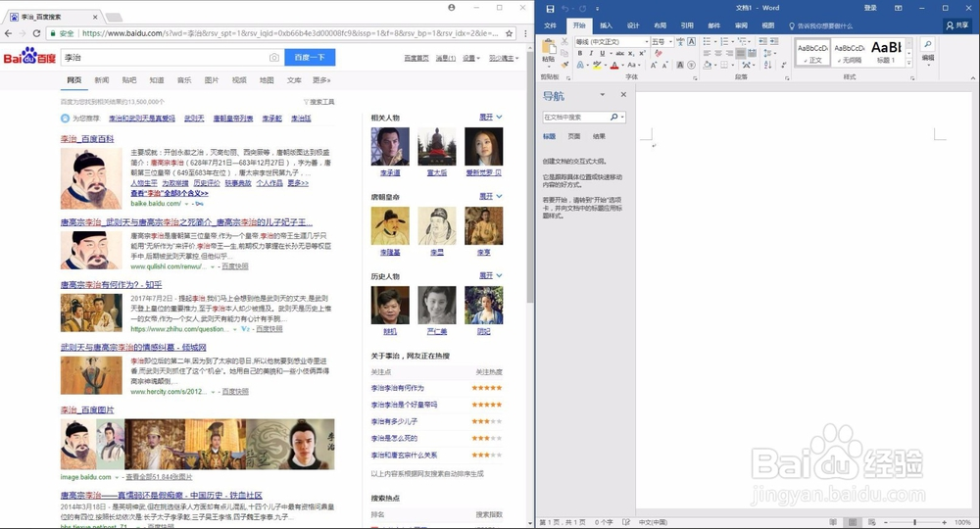Undo last action in Word
The width and height of the screenshot is (980, 529).
565,9
